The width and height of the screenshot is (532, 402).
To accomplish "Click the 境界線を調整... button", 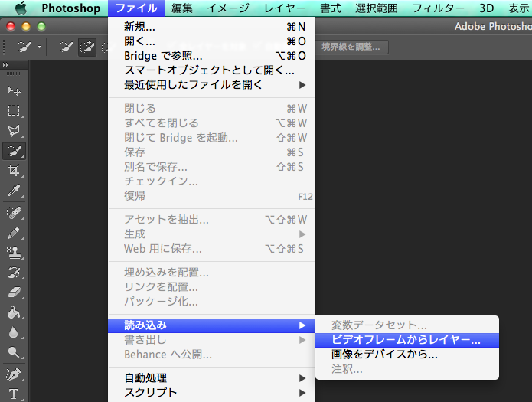I will tap(351, 47).
